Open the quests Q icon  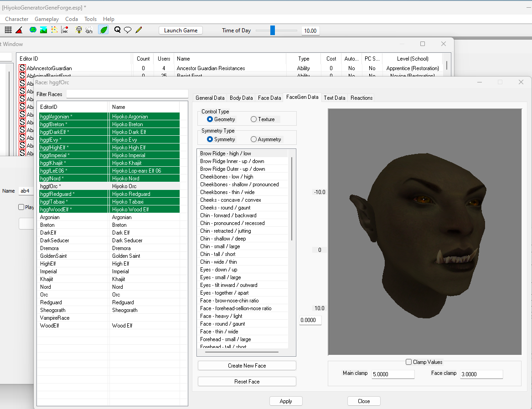[118, 30]
